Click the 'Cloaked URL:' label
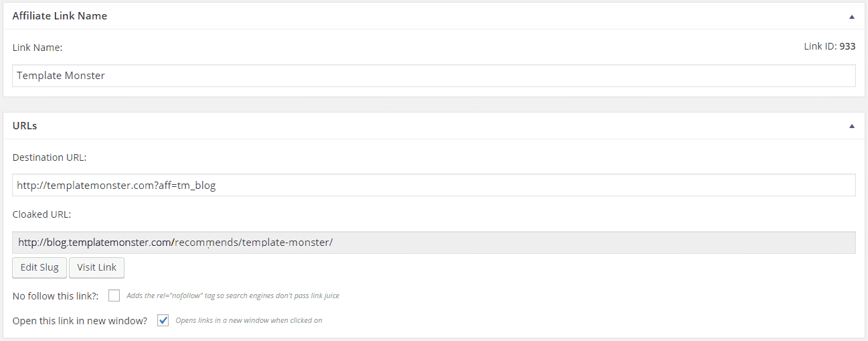The height and width of the screenshot is (341, 868). [x=41, y=214]
